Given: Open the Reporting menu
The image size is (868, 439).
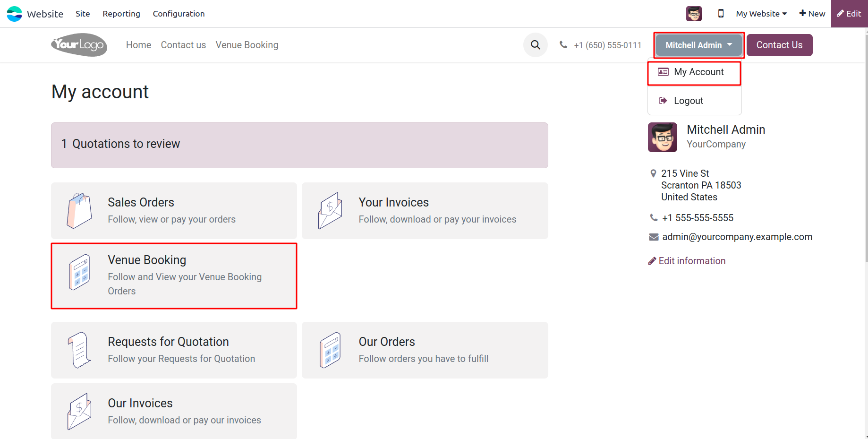Looking at the screenshot, I should pos(121,14).
